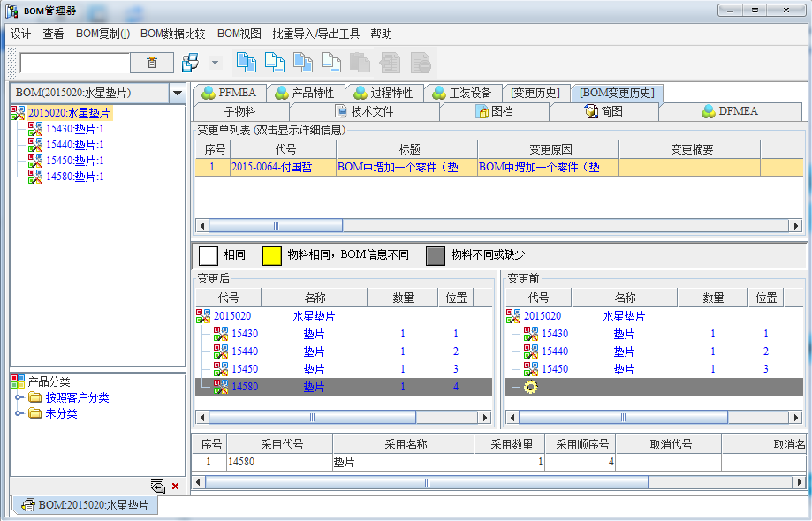Open the BOM(2015020:水星垫片) combo box dropdown

point(177,93)
